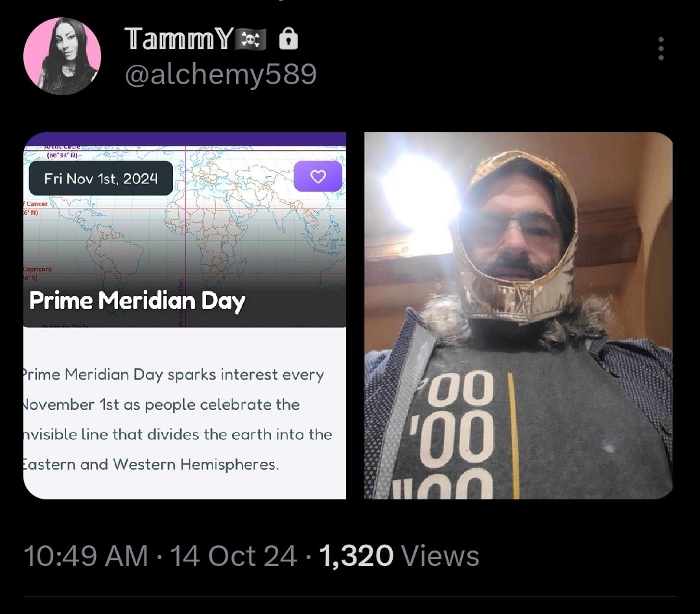The image size is (700, 614).
Task: Open the @alchemy589 handle
Action: (x=220, y=74)
